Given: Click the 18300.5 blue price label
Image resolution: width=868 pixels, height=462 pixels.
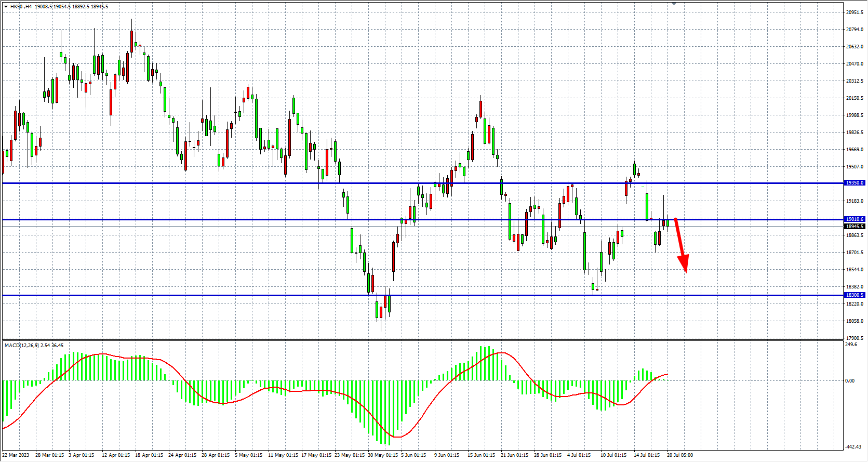Looking at the screenshot, I should click(x=854, y=295).
